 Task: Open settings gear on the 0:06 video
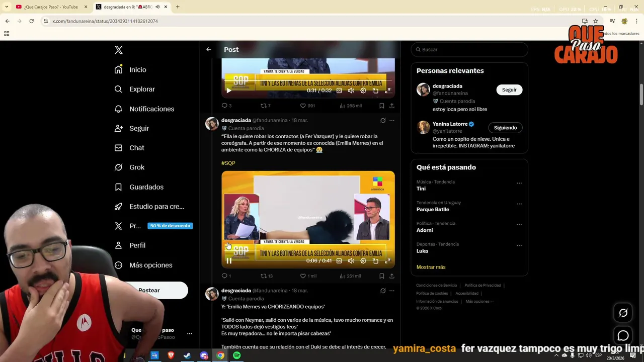coord(363,261)
